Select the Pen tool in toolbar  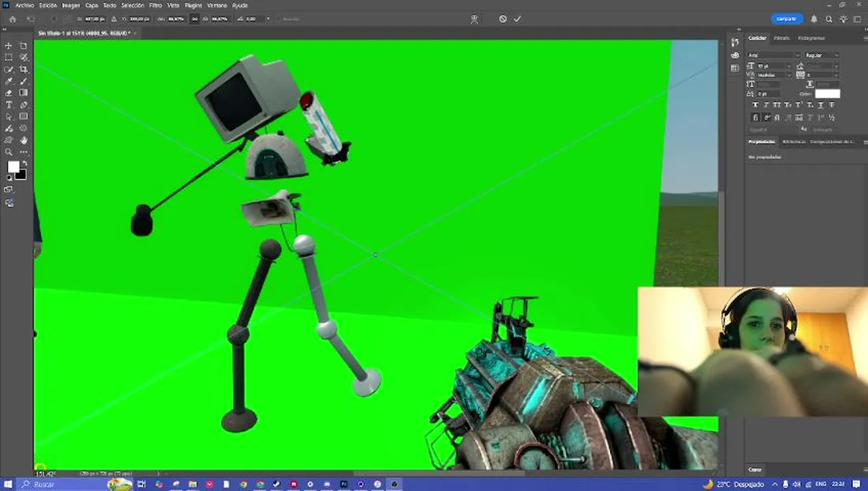tap(24, 105)
